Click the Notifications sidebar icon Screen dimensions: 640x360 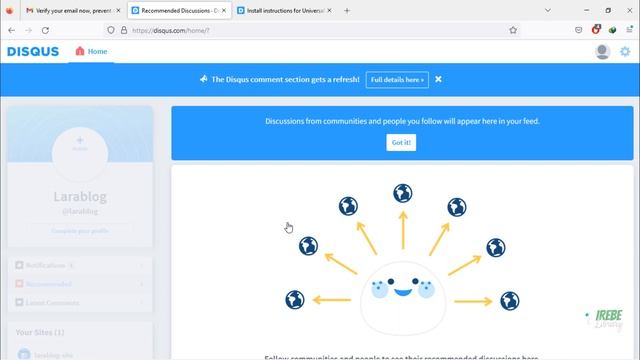coord(19,265)
